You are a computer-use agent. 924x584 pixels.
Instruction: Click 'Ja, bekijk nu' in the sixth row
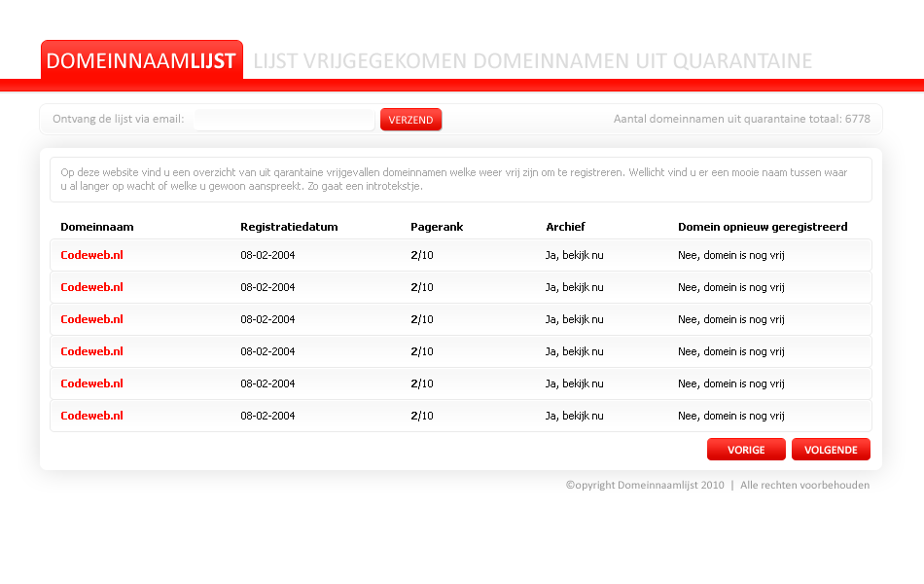575,416
